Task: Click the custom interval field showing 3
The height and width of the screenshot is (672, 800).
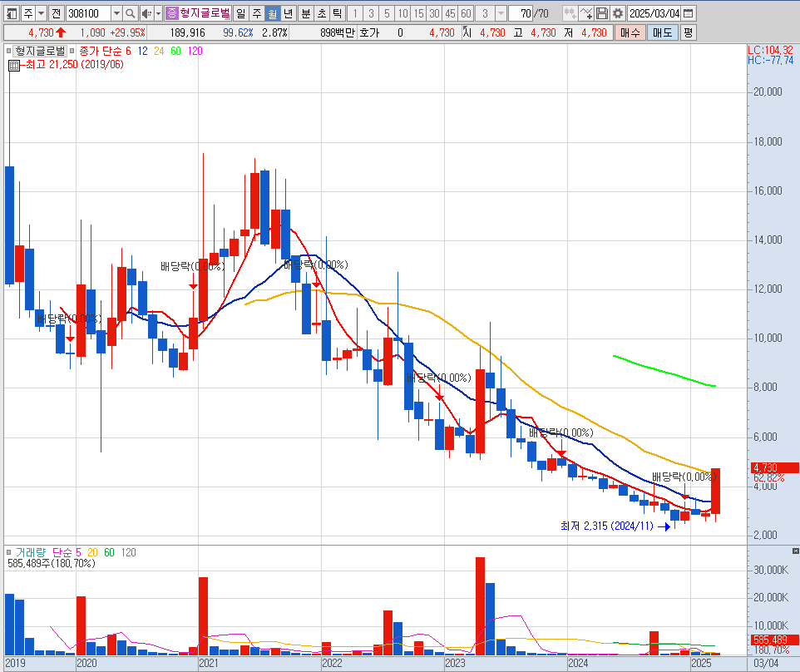Action: [x=485, y=13]
